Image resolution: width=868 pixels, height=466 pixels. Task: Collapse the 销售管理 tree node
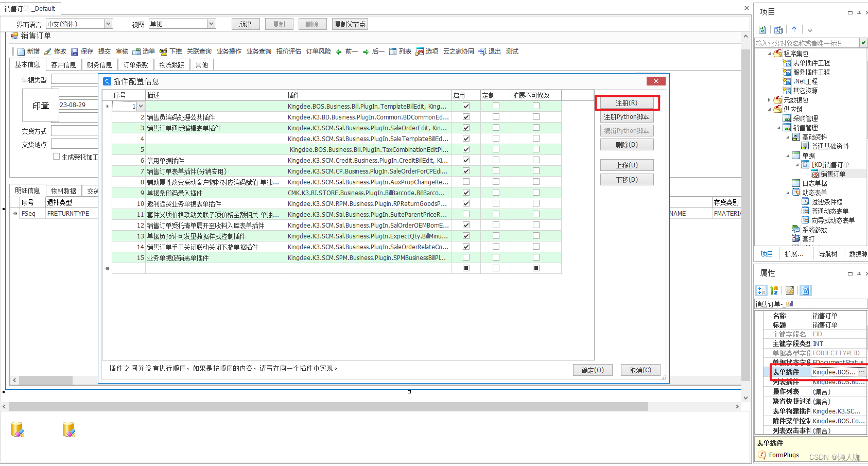778,128
